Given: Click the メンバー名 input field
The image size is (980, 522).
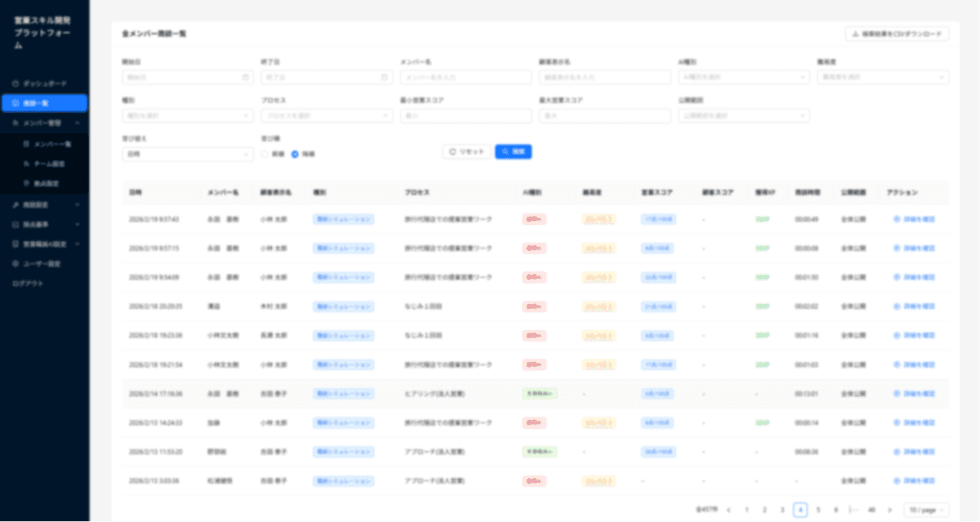Looking at the screenshot, I should (x=466, y=77).
